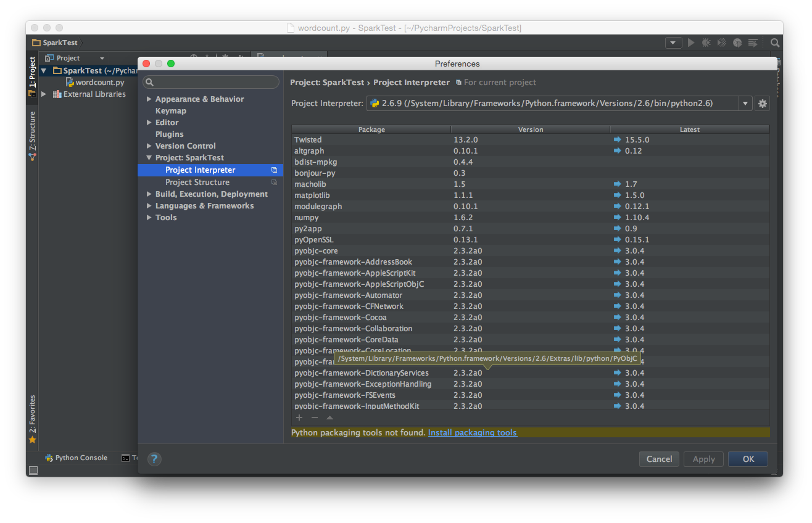
Task: Click Install packaging tools link
Action: pyautogui.click(x=473, y=433)
